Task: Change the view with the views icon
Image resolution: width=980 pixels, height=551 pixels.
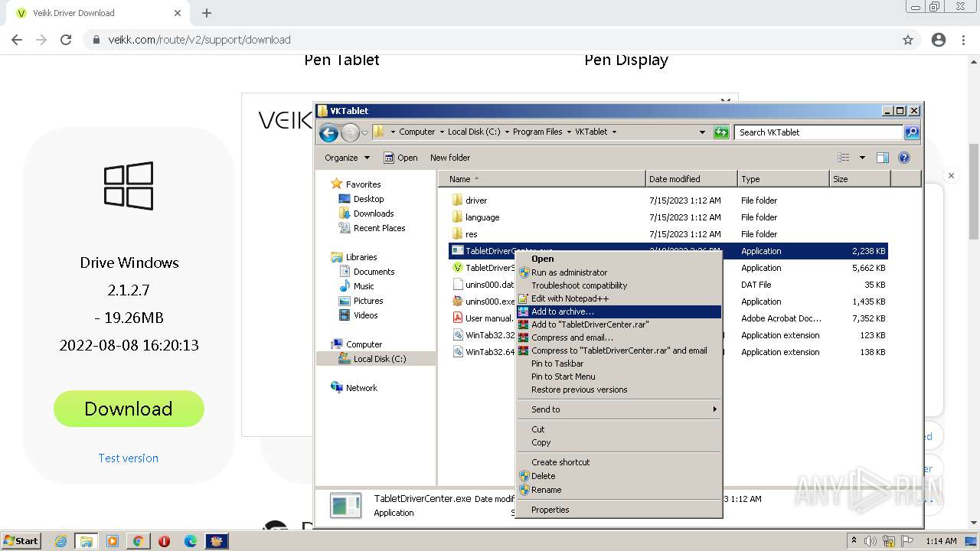Action: tap(843, 158)
